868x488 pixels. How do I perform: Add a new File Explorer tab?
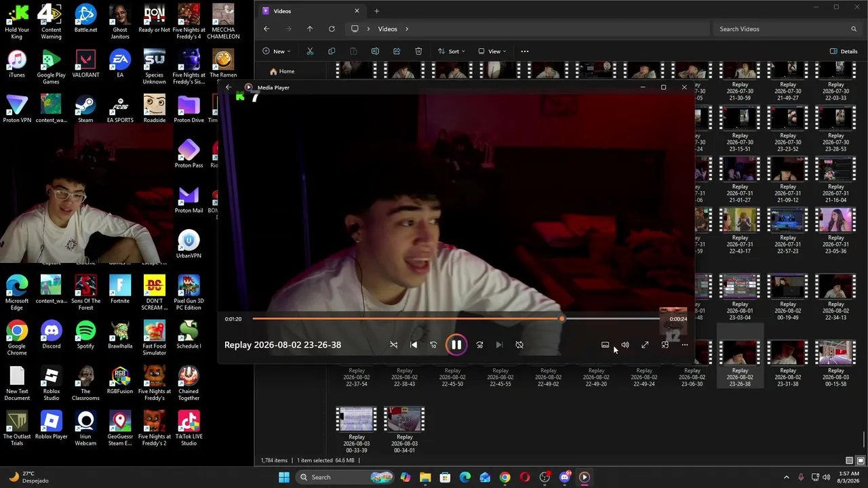tap(376, 11)
